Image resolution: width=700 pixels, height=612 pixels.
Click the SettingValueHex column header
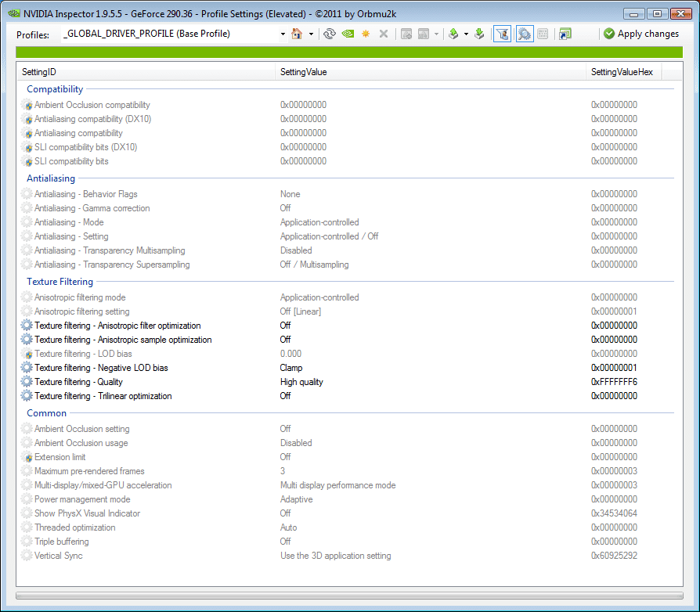pyautogui.click(x=624, y=72)
